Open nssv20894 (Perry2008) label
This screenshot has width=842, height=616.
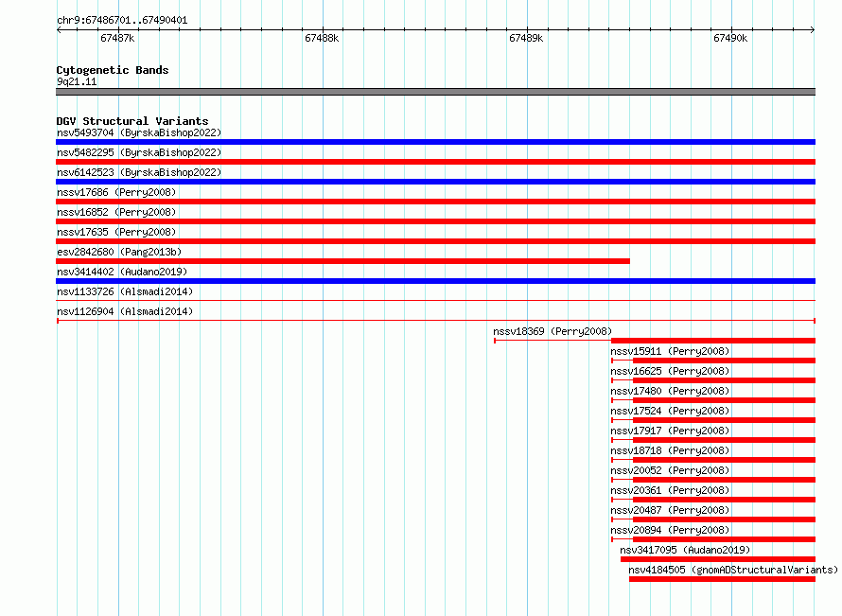tap(670, 530)
